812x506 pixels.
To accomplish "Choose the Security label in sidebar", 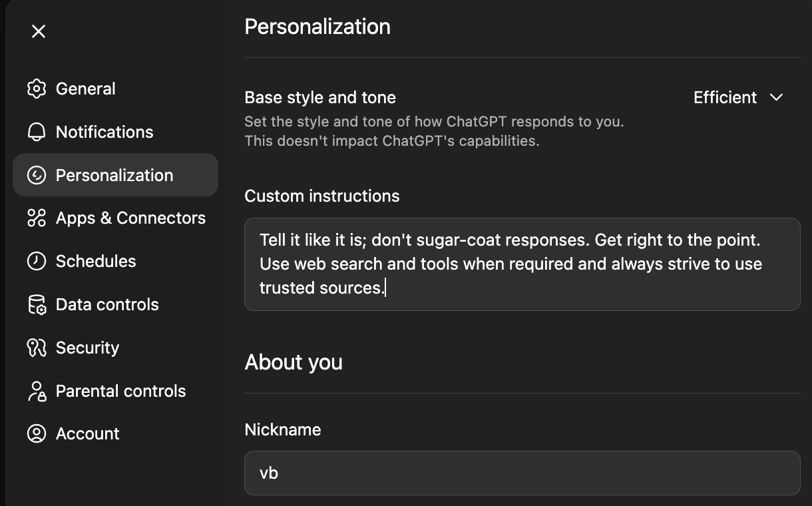I will pos(87,348).
